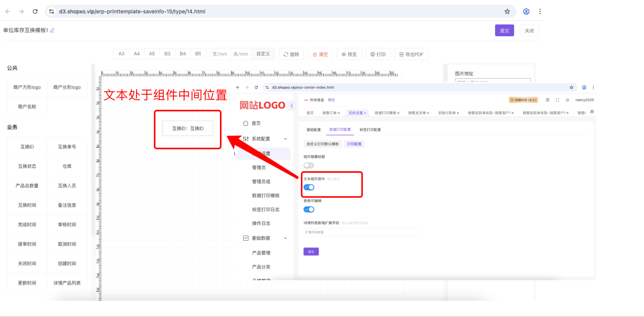This screenshot has width=644, height=317.
Task: Open 产品管理 in the sidebar
Action: pos(261,253)
